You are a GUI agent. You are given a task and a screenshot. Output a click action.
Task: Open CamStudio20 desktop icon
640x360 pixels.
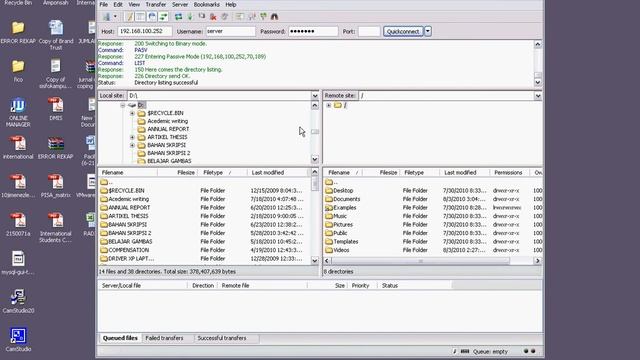point(18,301)
